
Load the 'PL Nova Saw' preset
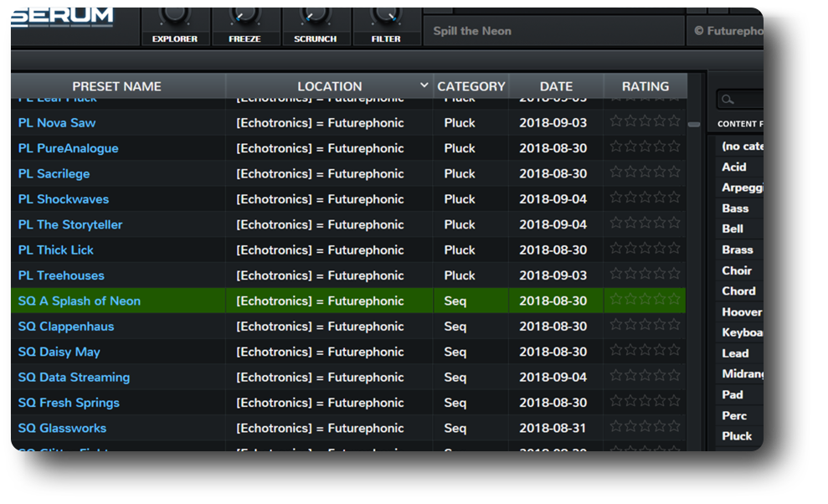click(56, 122)
